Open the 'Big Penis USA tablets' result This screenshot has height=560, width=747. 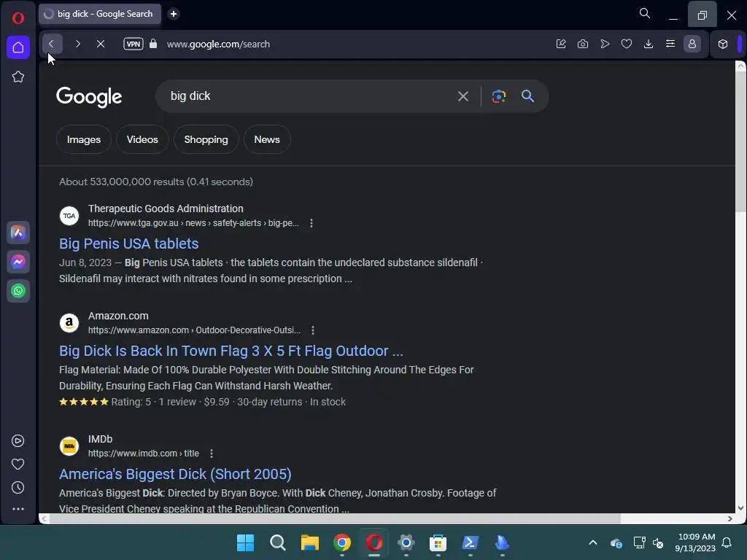(x=128, y=244)
